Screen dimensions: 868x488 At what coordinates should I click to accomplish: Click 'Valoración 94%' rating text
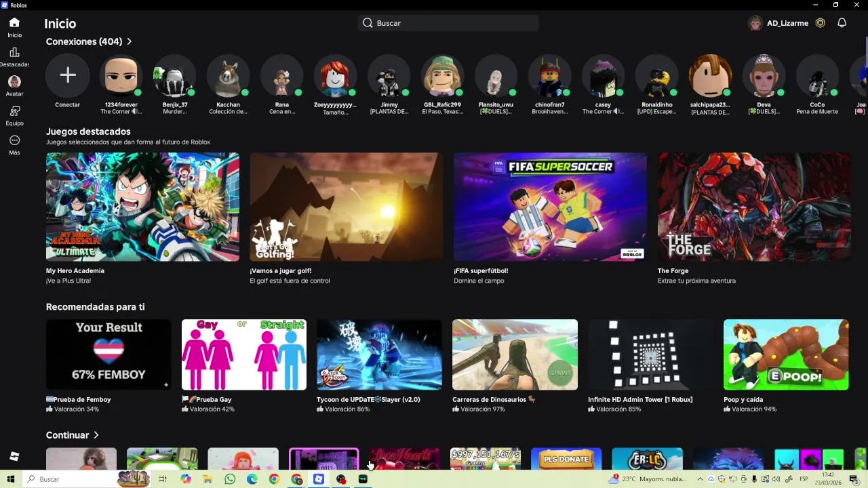(x=754, y=409)
